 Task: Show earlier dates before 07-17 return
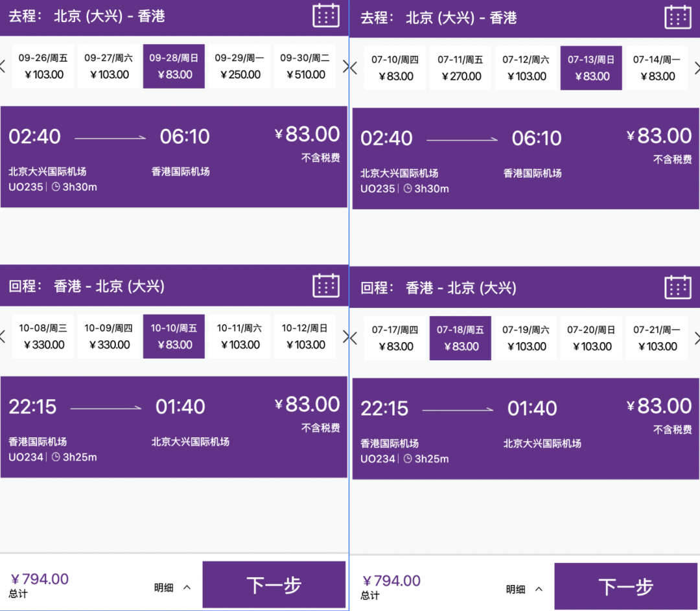tap(354, 338)
